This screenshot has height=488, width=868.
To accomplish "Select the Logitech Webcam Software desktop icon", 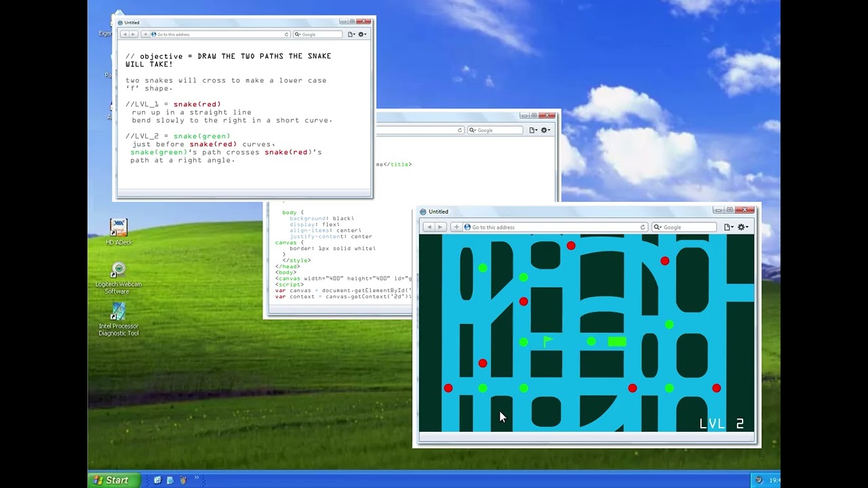I will [x=119, y=278].
